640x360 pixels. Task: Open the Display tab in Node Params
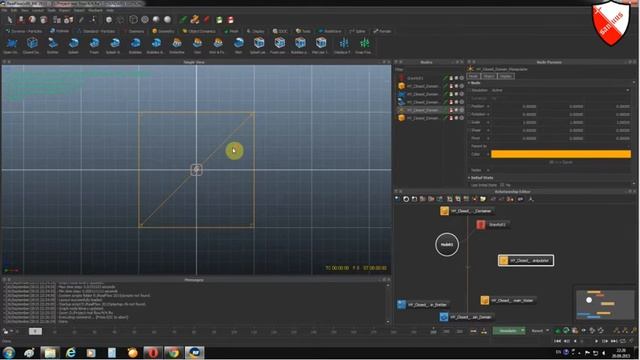[x=505, y=76]
